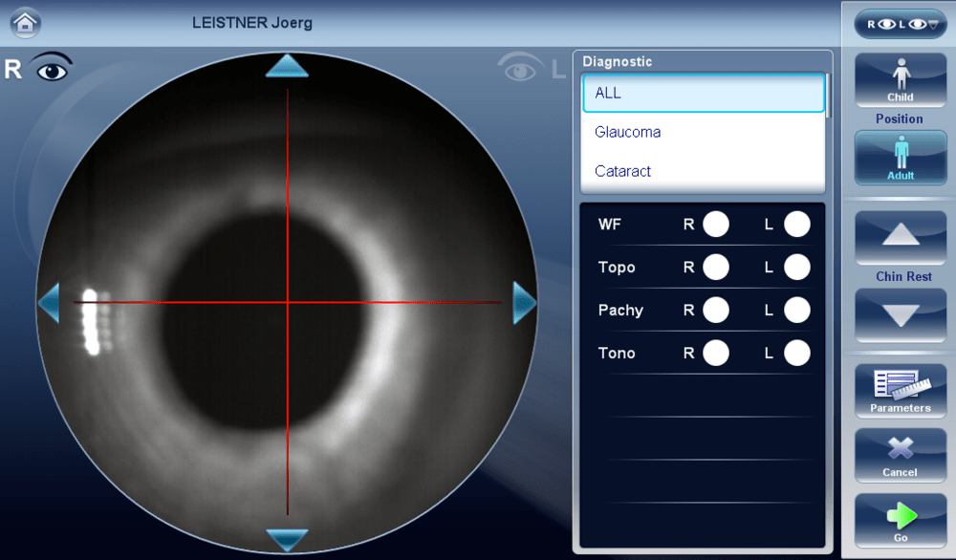Lower the chin rest

point(900,314)
